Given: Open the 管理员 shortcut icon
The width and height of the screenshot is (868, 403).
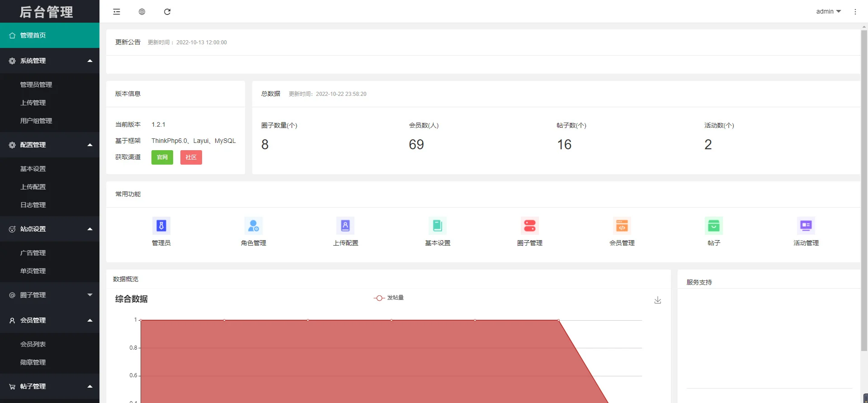Looking at the screenshot, I should click(161, 226).
